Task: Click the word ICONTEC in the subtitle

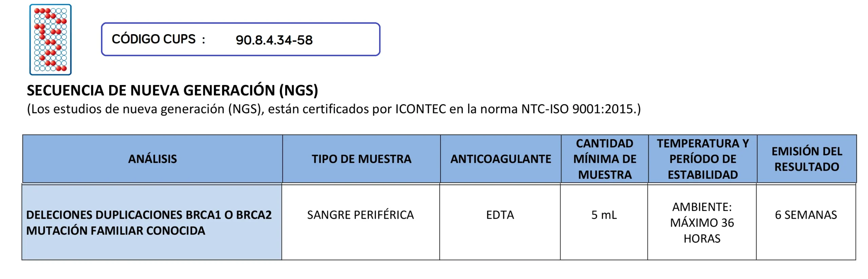Action: (x=420, y=109)
